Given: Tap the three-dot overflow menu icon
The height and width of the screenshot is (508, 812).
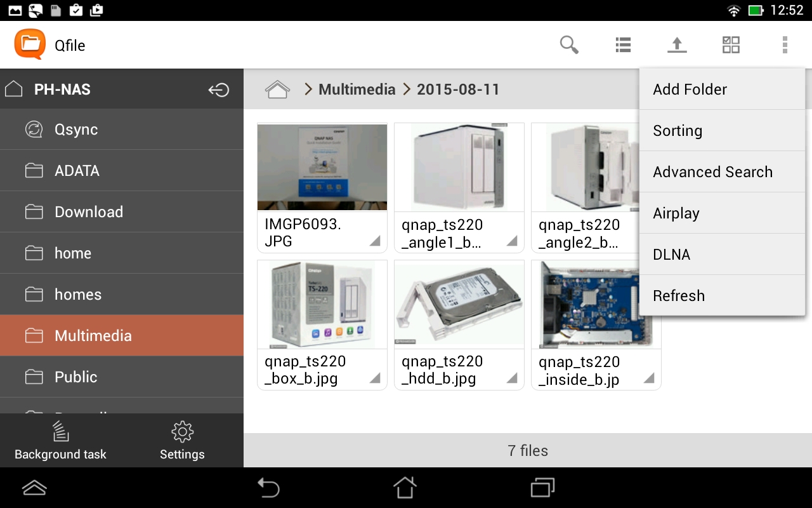Looking at the screenshot, I should coord(785,45).
